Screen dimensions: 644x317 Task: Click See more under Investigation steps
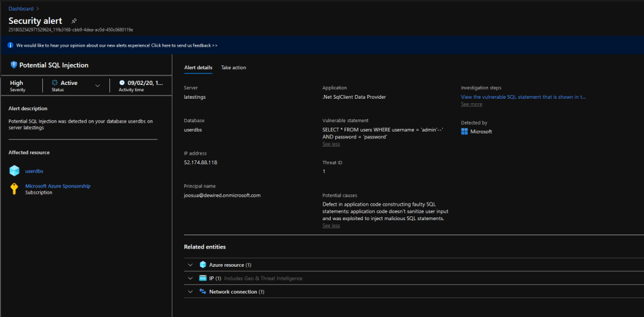(472, 104)
